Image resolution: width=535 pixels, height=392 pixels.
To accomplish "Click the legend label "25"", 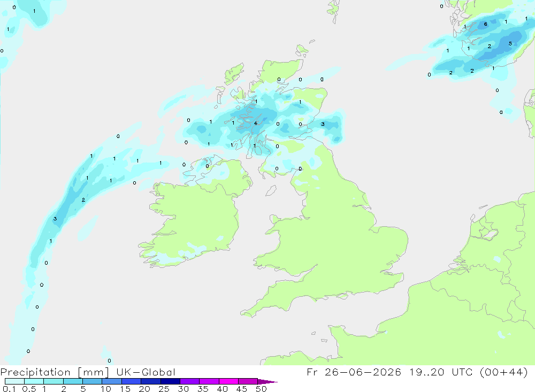I will pyautogui.click(x=164, y=389).
